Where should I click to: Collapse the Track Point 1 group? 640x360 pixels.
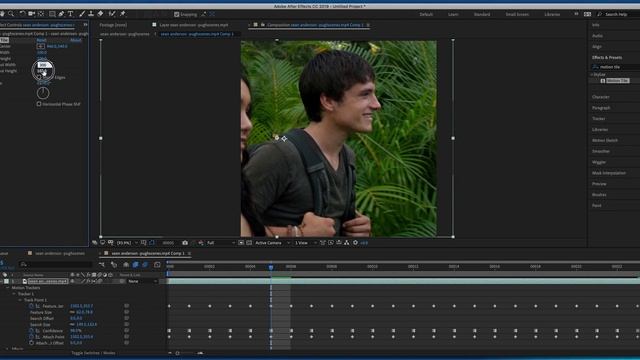[20, 300]
